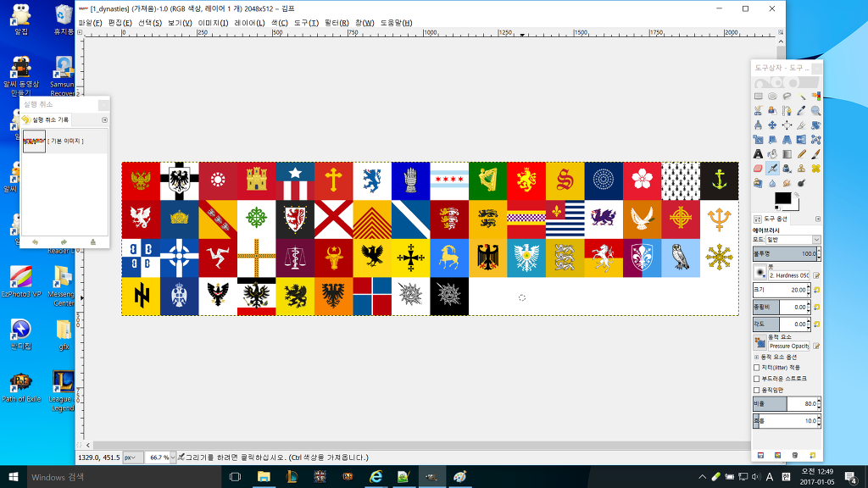Select the Blend gradient tool
This screenshot has height=488, width=868.
(x=787, y=154)
